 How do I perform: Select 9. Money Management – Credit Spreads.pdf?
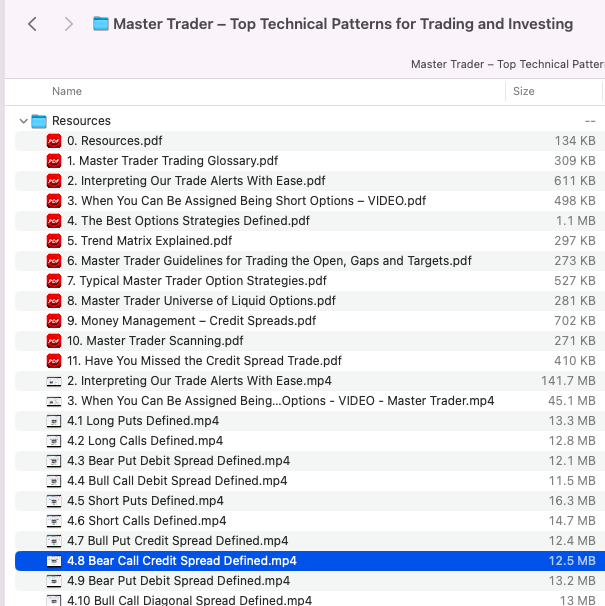click(x=191, y=321)
